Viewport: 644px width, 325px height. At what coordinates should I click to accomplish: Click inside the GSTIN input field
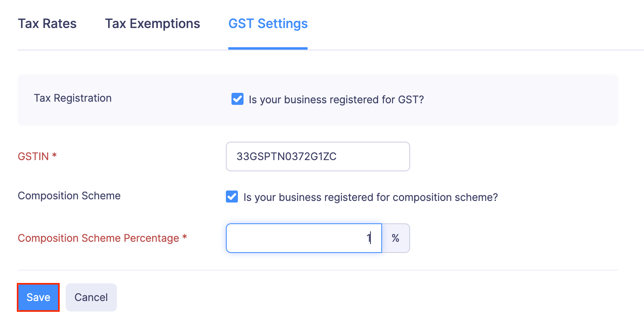[x=318, y=156]
